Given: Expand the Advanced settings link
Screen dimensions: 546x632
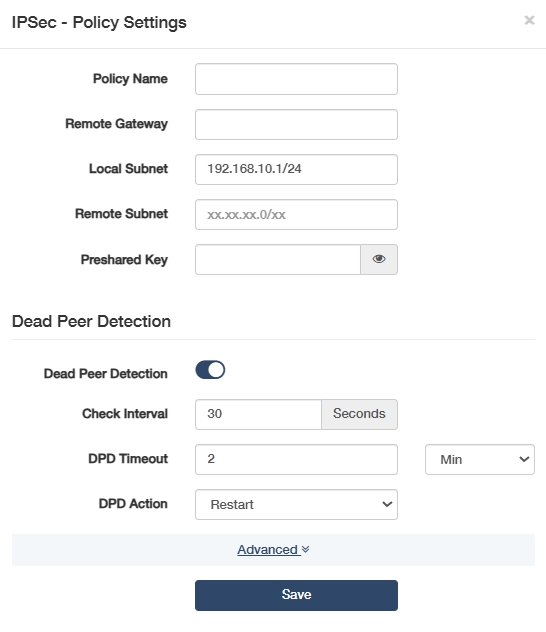Looking at the screenshot, I should point(268,549).
